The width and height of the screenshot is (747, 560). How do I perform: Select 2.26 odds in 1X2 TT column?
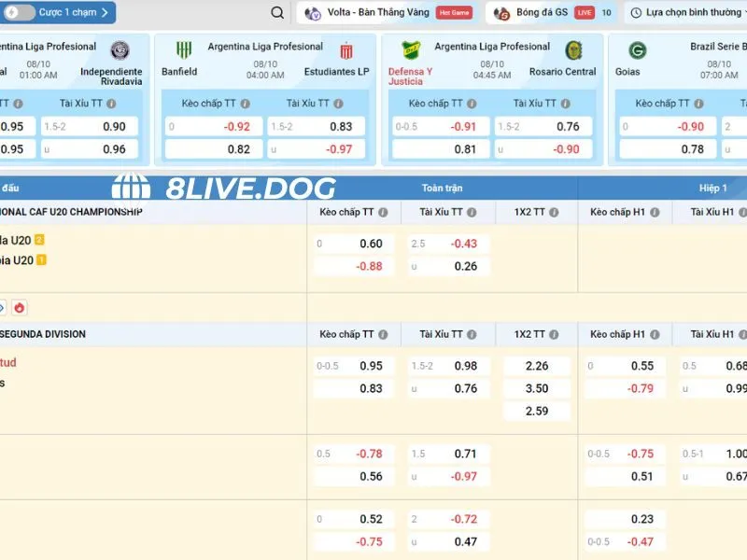(x=537, y=366)
